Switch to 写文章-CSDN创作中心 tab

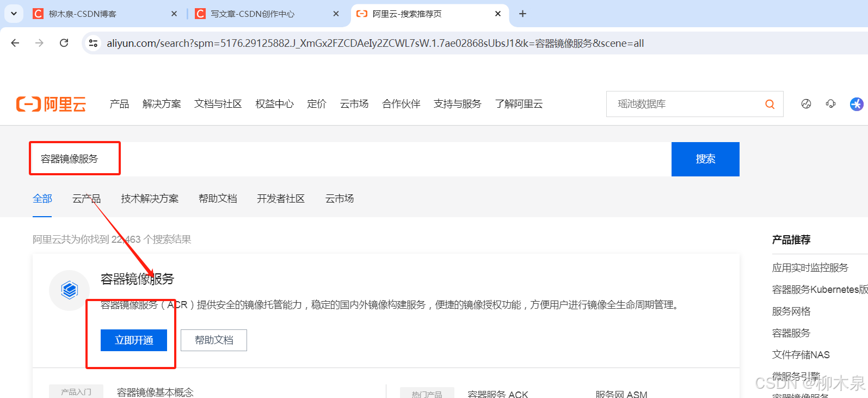click(267, 14)
